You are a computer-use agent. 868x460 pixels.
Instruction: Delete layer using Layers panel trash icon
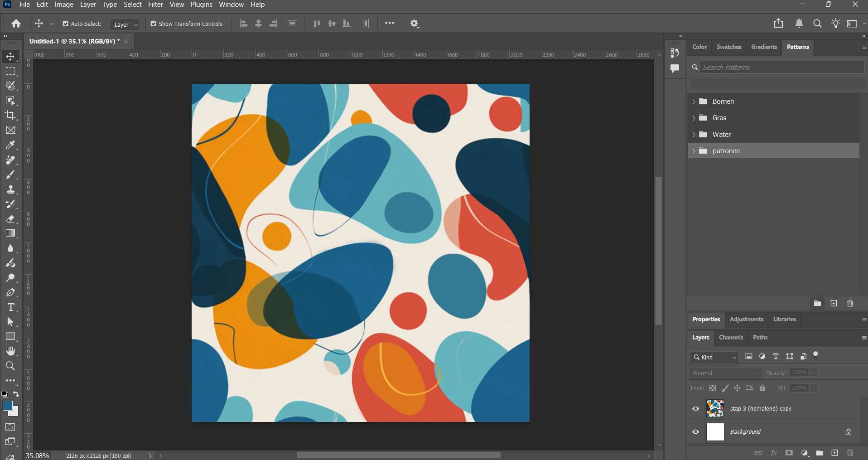(x=850, y=453)
